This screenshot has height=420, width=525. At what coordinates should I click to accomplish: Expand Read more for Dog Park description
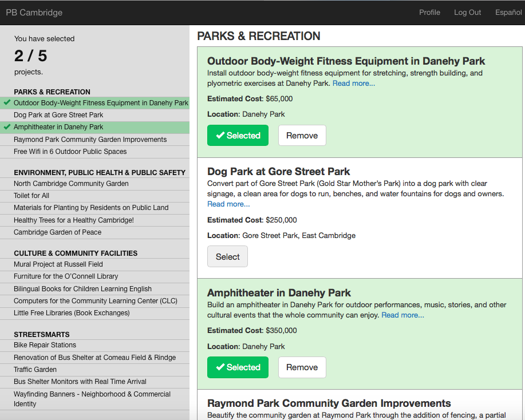tap(228, 204)
